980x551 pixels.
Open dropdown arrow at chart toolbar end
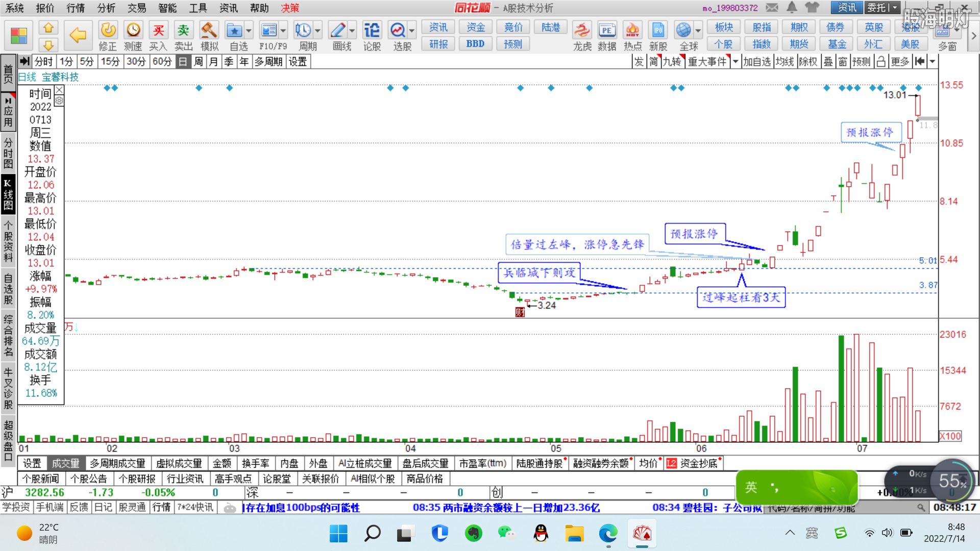point(933,62)
